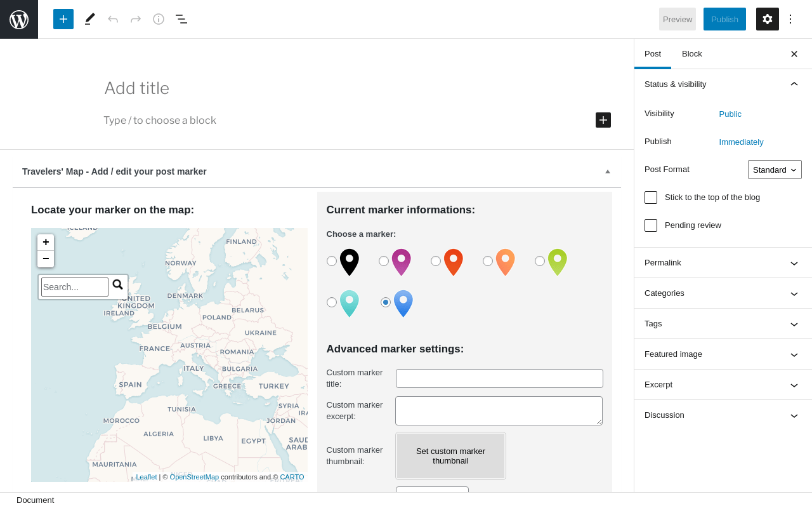Check the Pending review box

coord(651,225)
